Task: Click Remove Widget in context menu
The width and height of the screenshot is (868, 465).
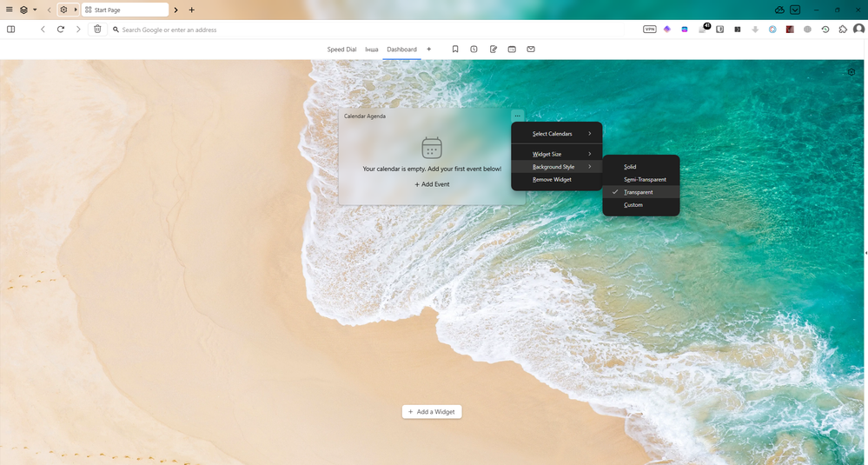Action: coord(552,180)
